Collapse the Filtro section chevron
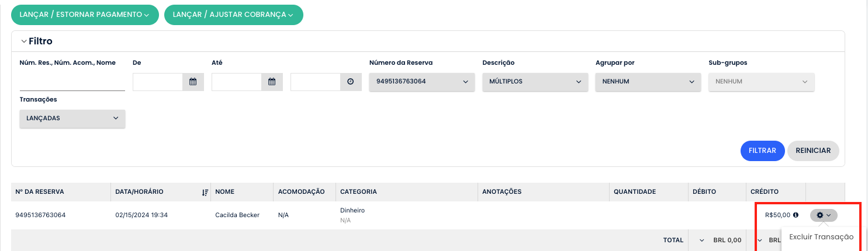868x251 pixels. pyautogui.click(x=24, y=41)
